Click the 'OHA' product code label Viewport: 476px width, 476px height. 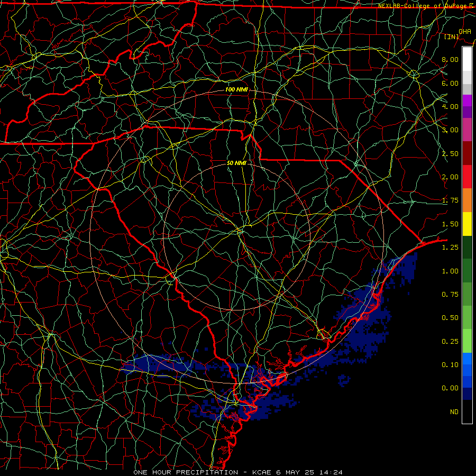[465, 31]
